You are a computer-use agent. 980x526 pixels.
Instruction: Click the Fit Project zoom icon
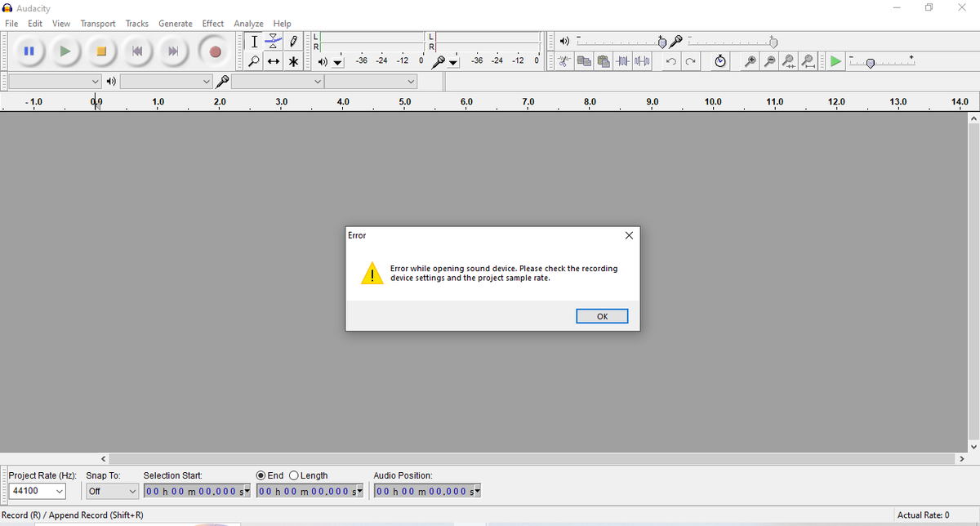pyautogui.click(x=808, y=61)
